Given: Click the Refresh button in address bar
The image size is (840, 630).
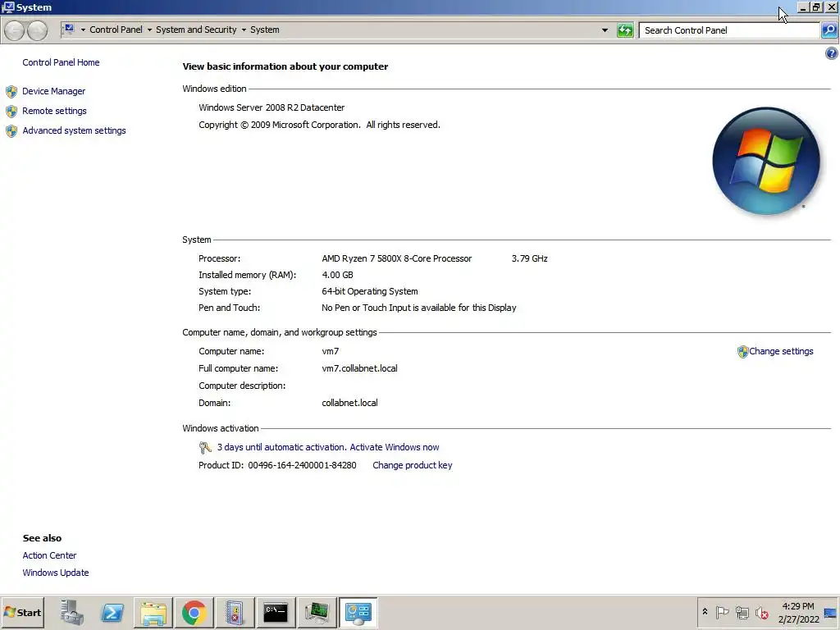Looking at the screenshot, I should (625, 30).
